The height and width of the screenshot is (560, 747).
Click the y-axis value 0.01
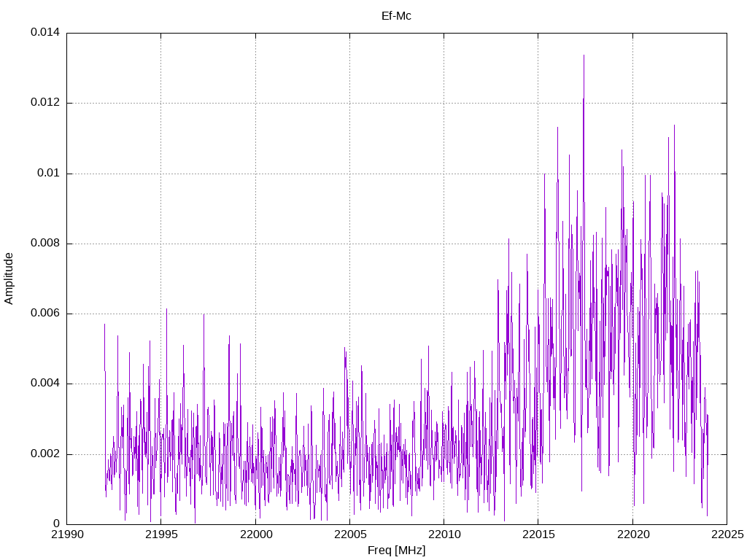(x=49, y=173)
